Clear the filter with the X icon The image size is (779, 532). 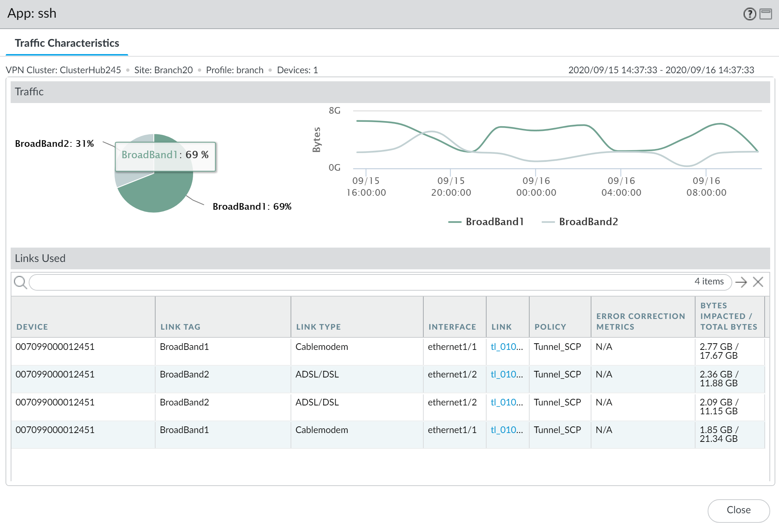758,282
